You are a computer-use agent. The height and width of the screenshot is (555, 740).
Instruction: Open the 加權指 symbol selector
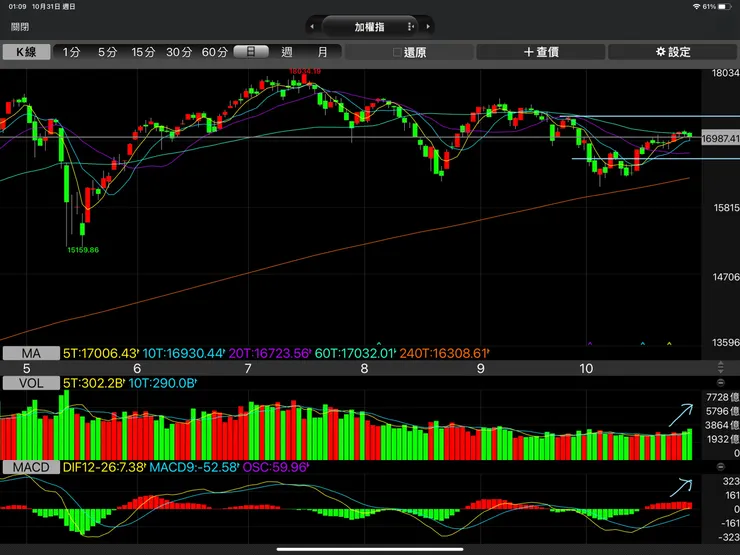[x=370, y=27]
